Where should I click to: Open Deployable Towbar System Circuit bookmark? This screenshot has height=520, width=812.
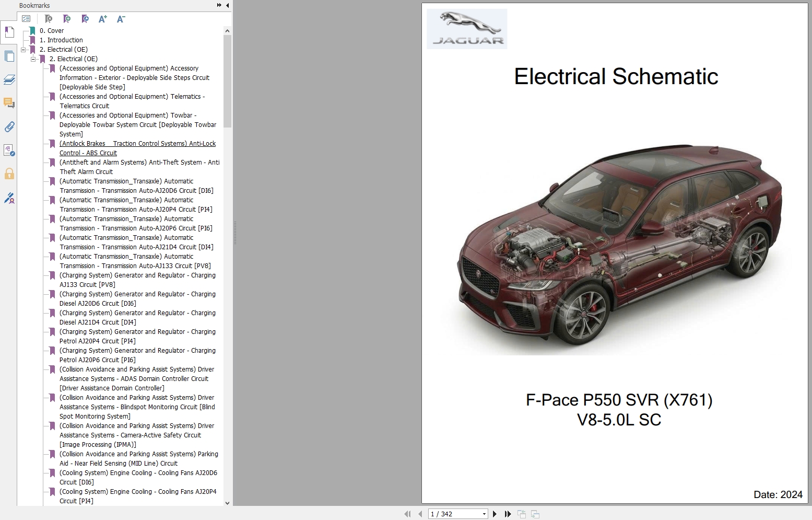[138, 125]
